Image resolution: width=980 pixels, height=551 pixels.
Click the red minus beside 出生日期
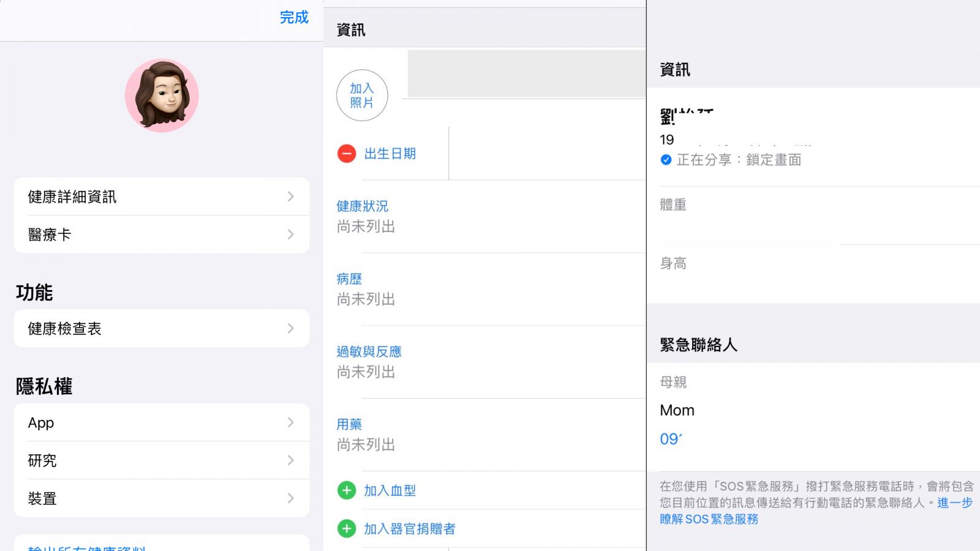click(x=347, y=154)
